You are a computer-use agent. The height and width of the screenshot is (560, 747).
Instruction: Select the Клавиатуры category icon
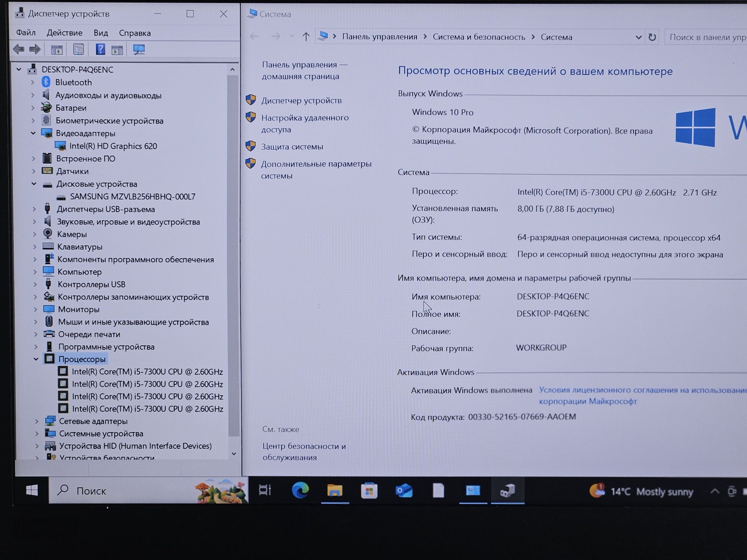coord(48,246)
